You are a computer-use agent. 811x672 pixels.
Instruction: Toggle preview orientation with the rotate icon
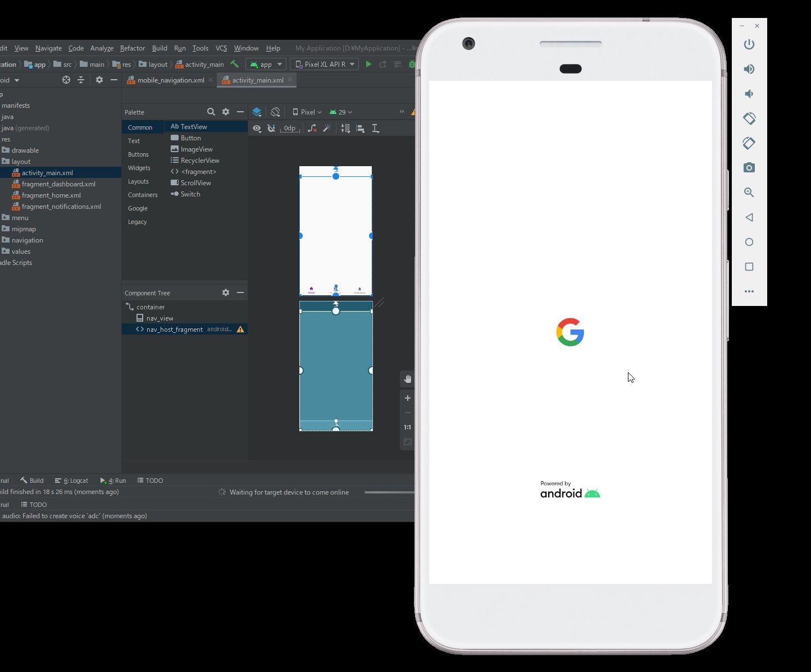click(x=275, y=112)
